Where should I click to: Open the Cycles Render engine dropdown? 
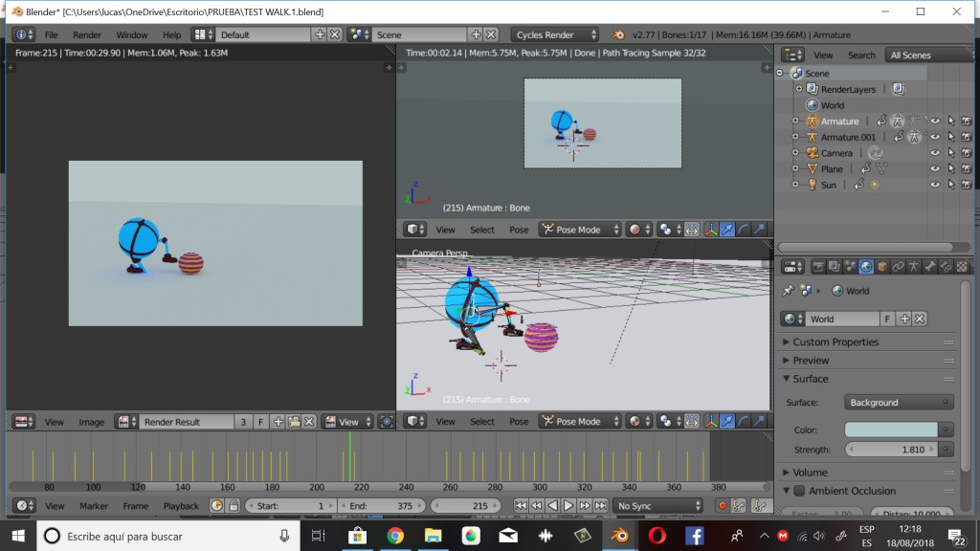553,33
